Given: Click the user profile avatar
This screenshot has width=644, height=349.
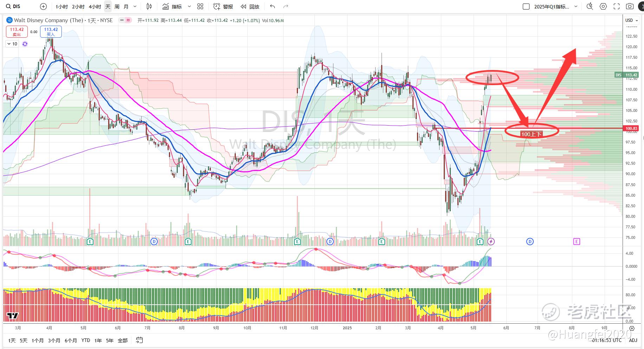Looking at the screenshot, I should click(642, 6).
